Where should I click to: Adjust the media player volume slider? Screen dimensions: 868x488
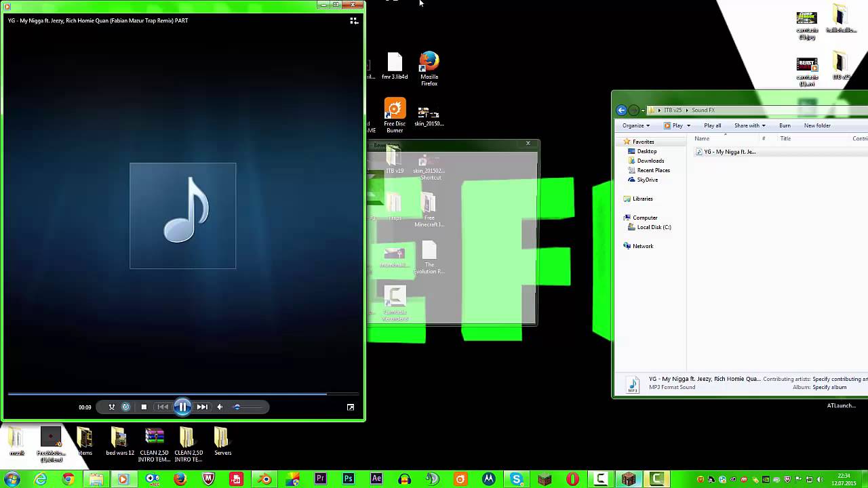click(x=246, y=407)
